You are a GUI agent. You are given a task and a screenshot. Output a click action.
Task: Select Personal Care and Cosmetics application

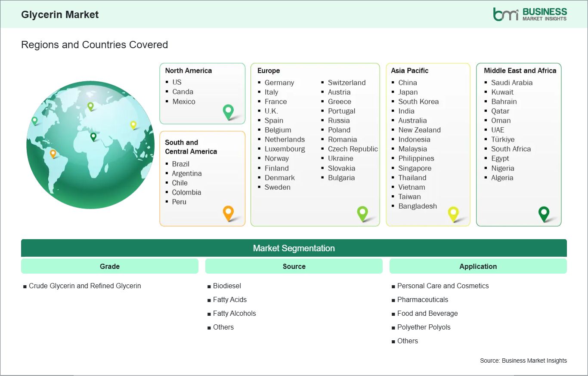[443, 286]
